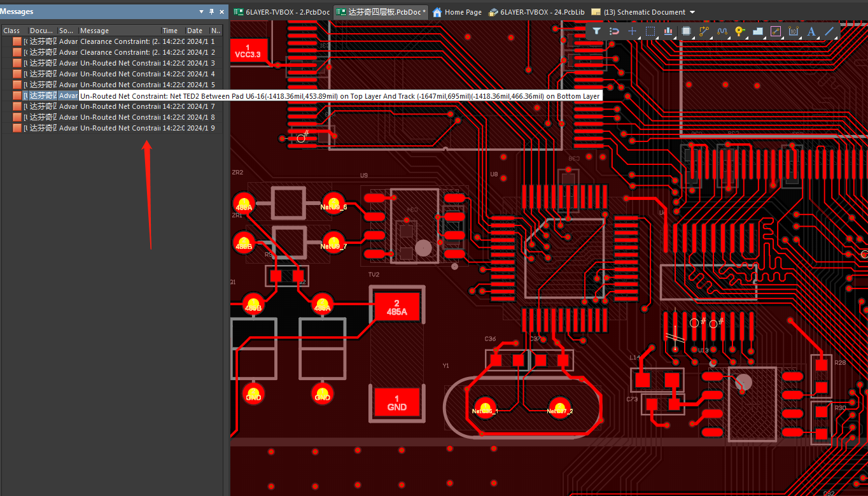This screenshot has width=868, height=496.
Task: Select the move objects cross tool
Action: coord(632,31)
